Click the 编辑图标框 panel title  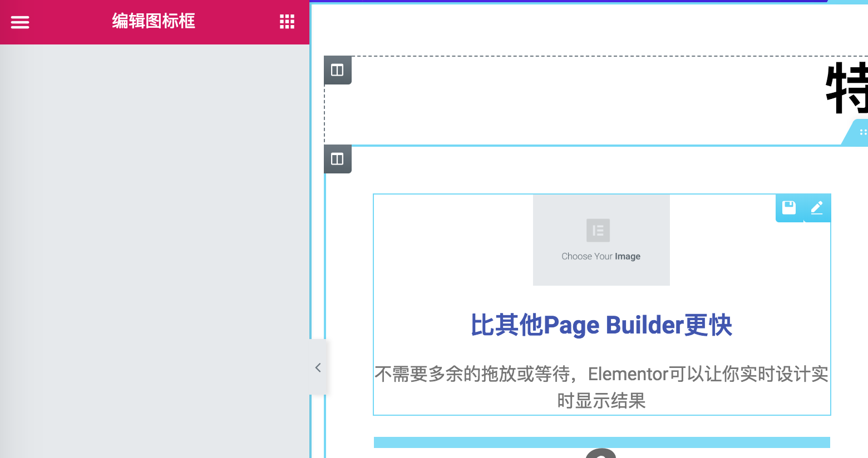[154, 21]
